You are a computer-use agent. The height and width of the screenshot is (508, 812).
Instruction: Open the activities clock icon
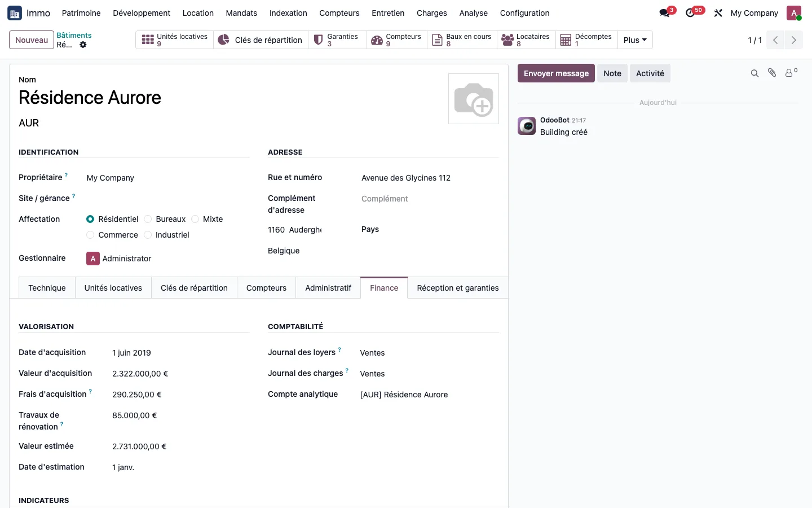point(690,13)
